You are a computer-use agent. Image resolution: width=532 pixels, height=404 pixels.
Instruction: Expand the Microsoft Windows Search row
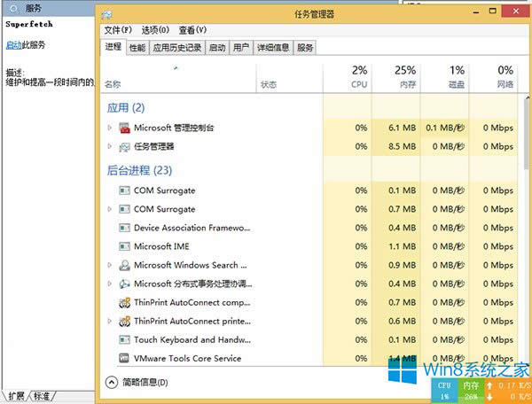110,265
